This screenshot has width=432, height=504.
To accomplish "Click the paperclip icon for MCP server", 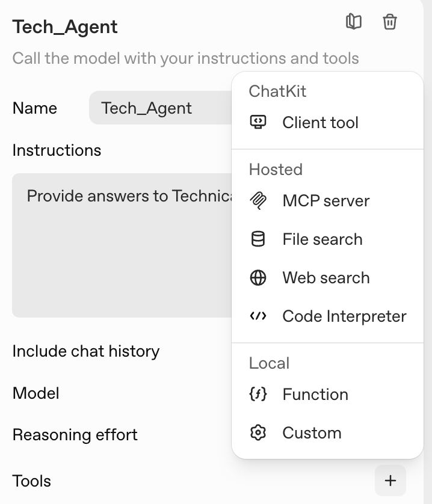I will click(258, 200).
